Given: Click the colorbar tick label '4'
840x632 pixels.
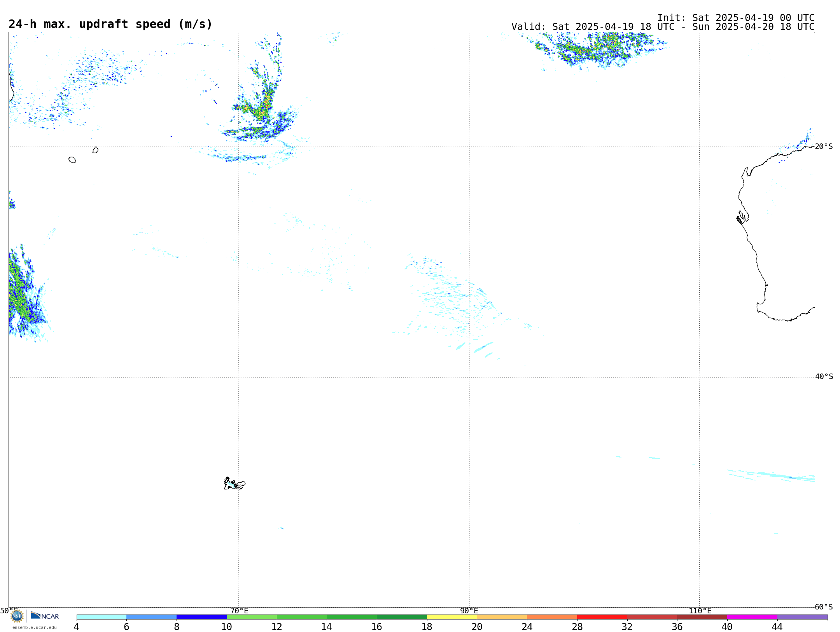Looking at the screenshot, I should [x=76, y=627].
